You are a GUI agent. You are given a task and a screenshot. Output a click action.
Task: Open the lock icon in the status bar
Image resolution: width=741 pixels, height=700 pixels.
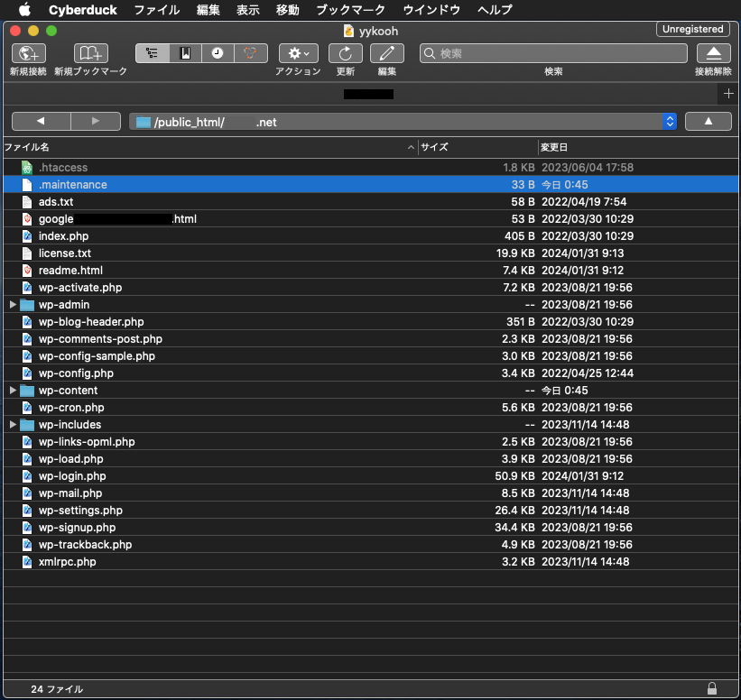pos(712,688)
